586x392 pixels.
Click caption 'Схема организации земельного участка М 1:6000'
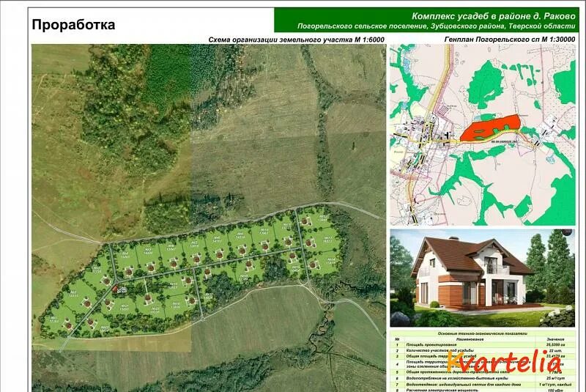tap(296, 40)
